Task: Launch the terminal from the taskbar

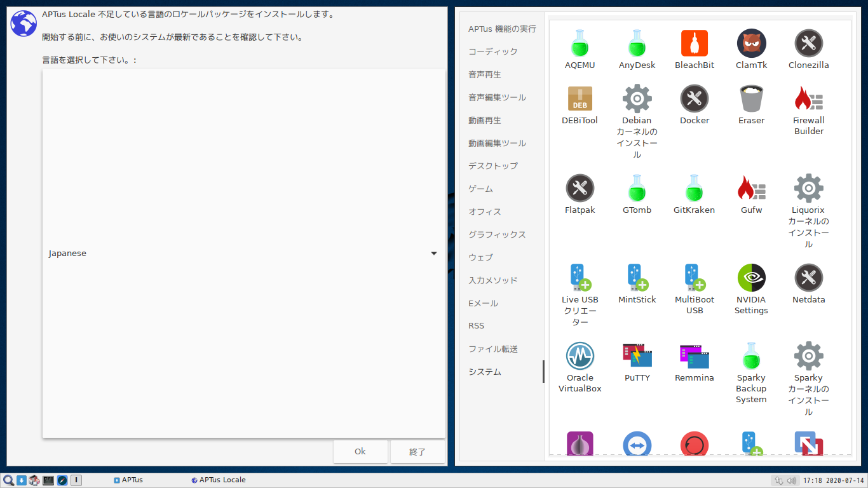Action: [x=48, y=480]
